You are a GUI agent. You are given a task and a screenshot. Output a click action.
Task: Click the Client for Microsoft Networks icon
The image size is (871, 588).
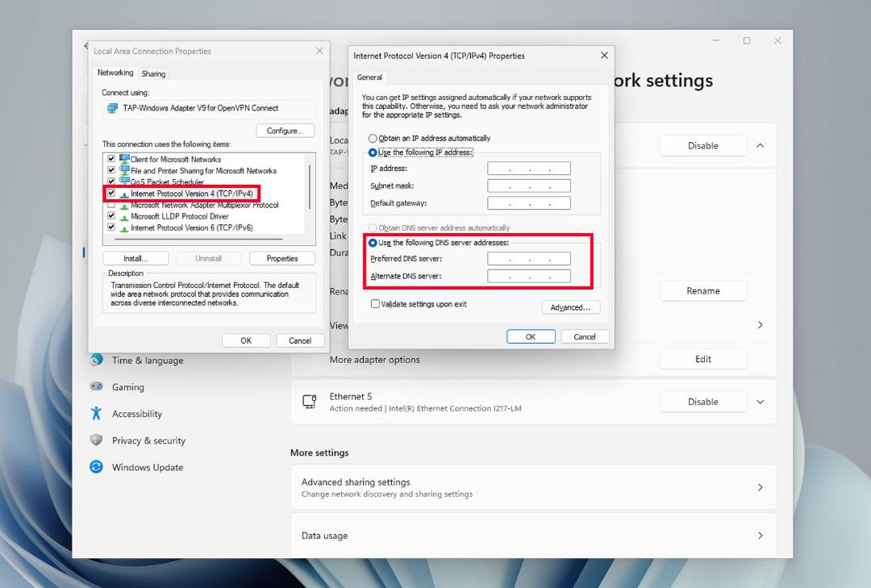pyautogui.click(x=124, y=159)
